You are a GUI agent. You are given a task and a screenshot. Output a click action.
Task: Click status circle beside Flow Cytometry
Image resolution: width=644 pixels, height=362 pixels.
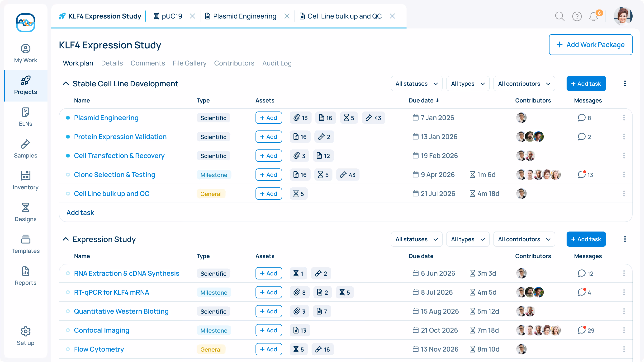tap(68, 349)
